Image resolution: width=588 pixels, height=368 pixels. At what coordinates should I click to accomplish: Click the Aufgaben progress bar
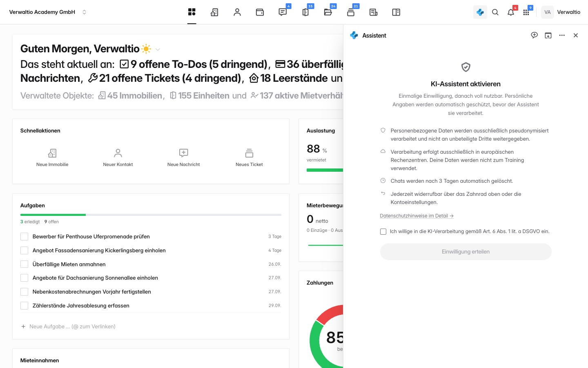click(151, 215)
